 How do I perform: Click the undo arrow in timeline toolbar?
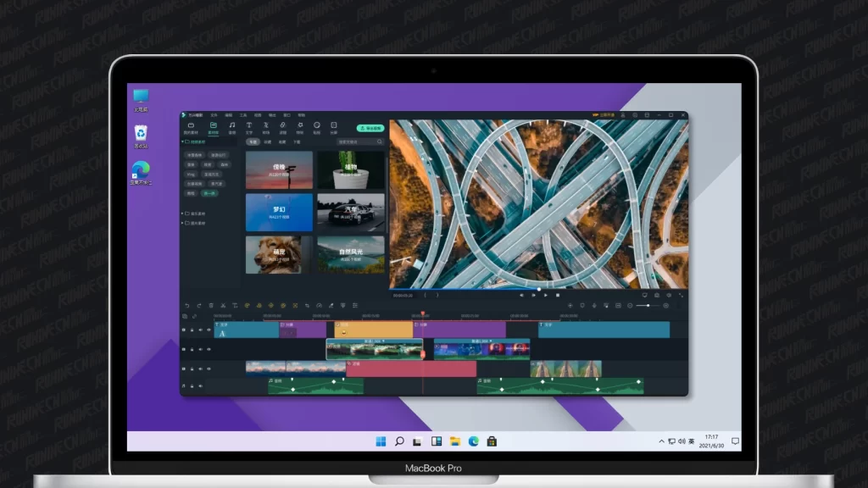(x=186, y=305)
